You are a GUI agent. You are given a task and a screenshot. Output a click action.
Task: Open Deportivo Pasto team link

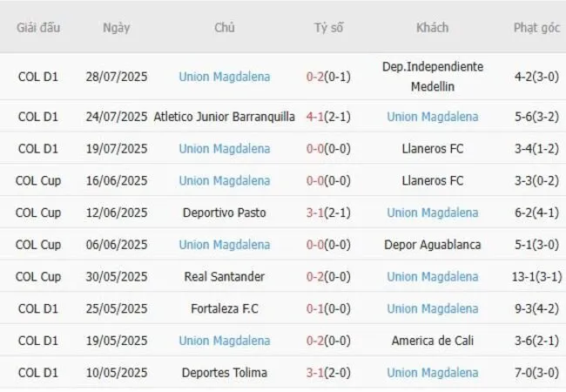pos(225,213)
